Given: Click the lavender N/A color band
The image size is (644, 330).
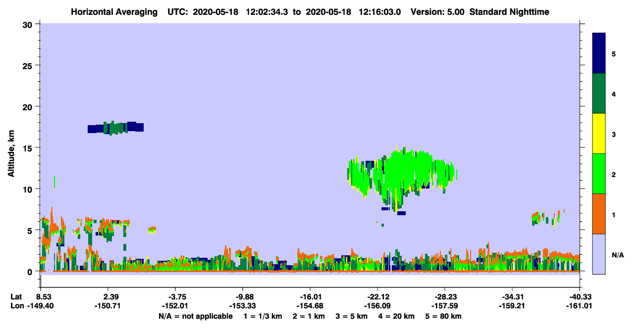Looking at the screenshot, I should coord(599,253).
